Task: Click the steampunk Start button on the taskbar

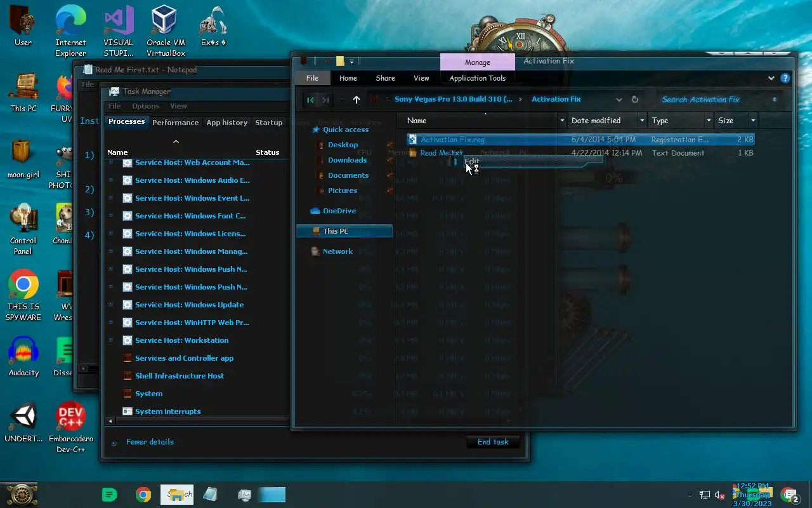Action: [x=22, y=495]
